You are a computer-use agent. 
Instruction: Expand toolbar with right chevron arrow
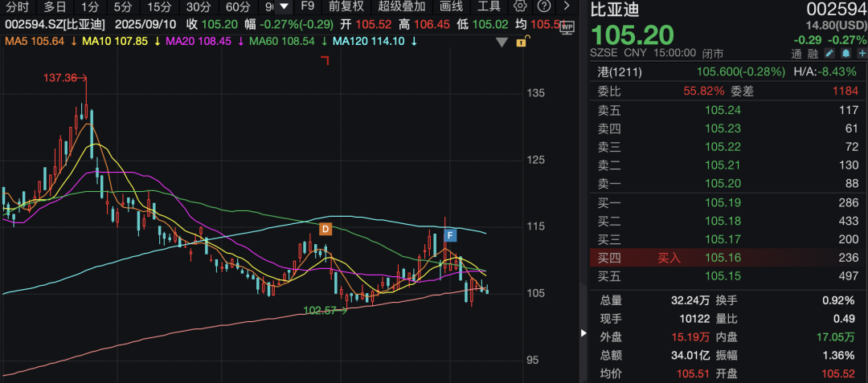point(567,6)
